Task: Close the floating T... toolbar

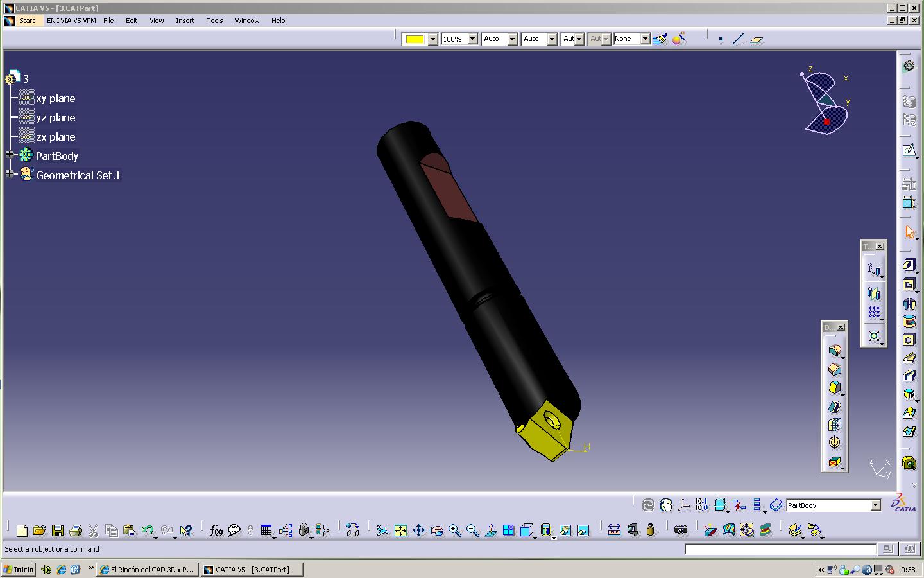Action: click(880, 247)
